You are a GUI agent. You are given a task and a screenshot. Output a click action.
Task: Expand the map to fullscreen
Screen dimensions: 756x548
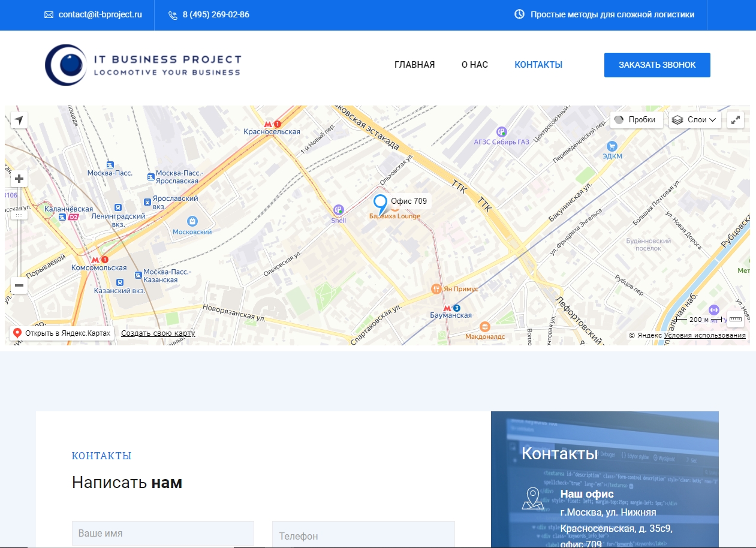click(x=736, y=120)
